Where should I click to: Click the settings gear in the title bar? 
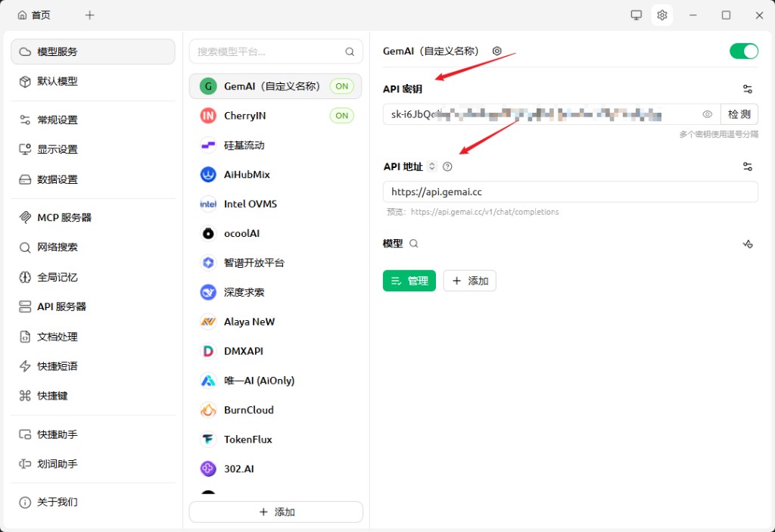point(662,14)
